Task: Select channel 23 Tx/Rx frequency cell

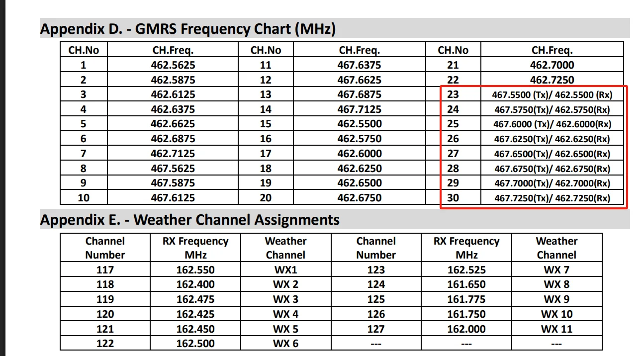Action: click(x=552, y=94)
